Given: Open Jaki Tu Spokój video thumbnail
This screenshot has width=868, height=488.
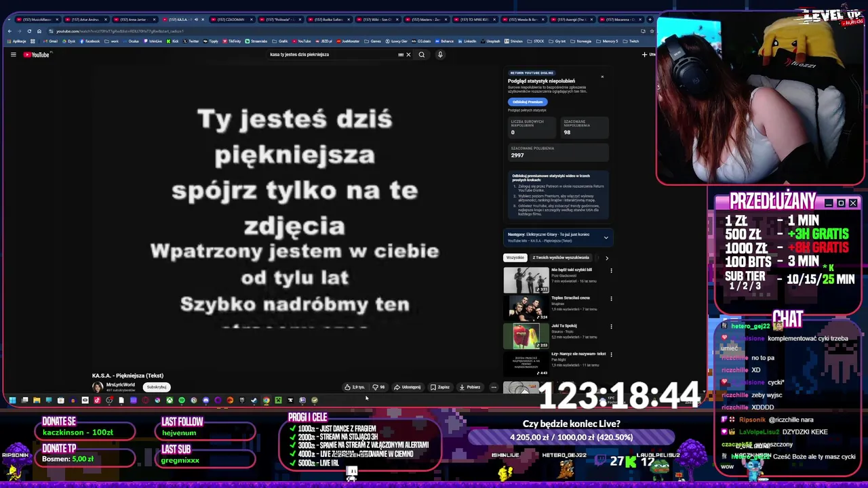Looking at the screenshot, I should 526,335.
